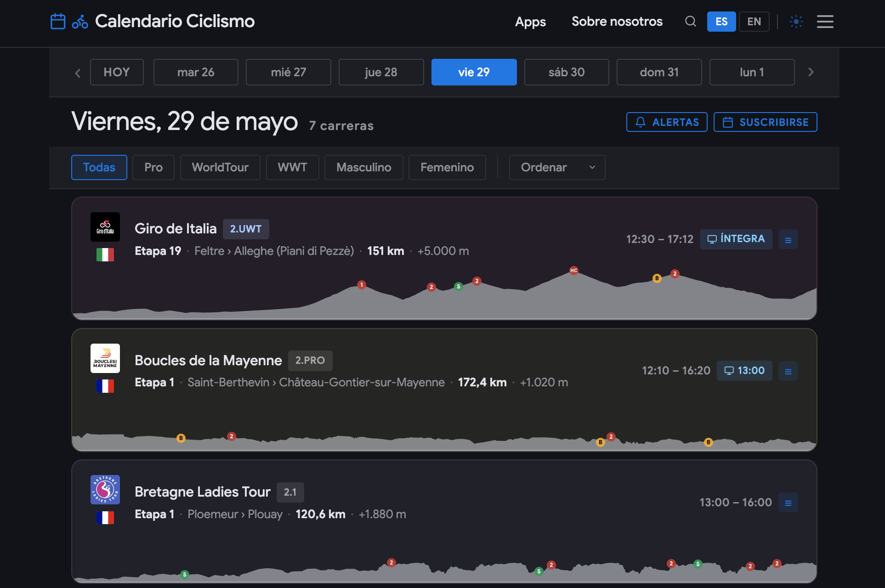Viewport: 885px width, 588px height.
Task: Click the Boucles de la Mayenne stage profile chart
Action: coord(444,441)
